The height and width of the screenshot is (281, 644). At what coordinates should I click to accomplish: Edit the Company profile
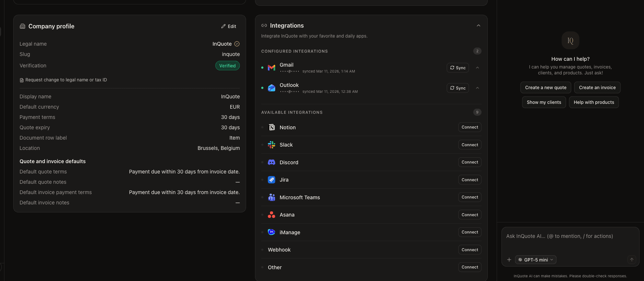tap(229, 27)
